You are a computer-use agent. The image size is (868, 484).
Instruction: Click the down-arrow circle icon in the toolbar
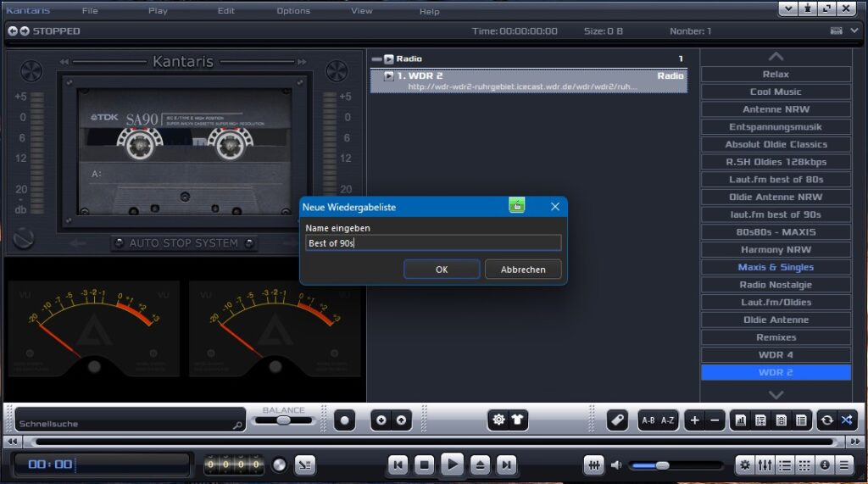[381, 420]
